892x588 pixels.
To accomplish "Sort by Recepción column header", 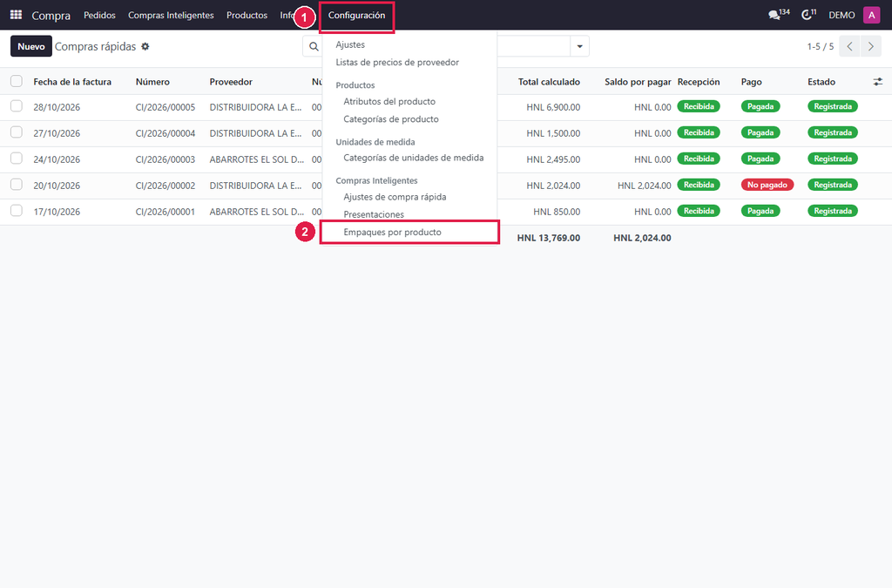I will tap(699, 82).
